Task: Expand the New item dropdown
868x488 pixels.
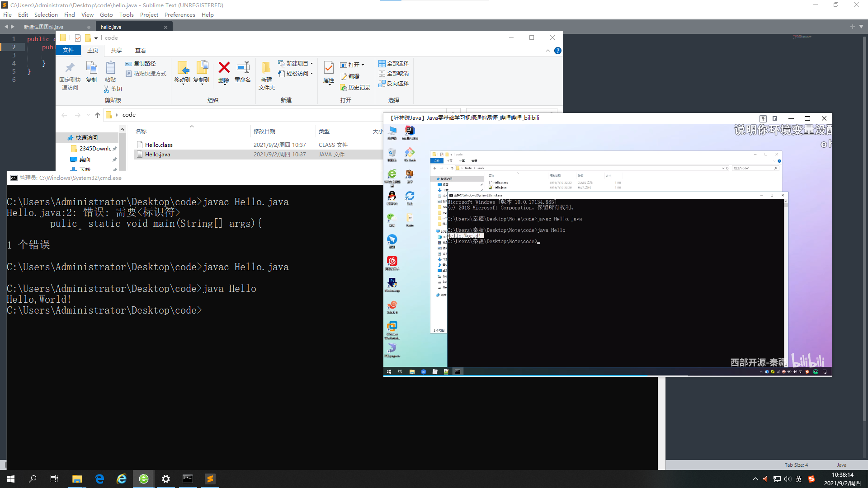Action: tap(311, 64)
